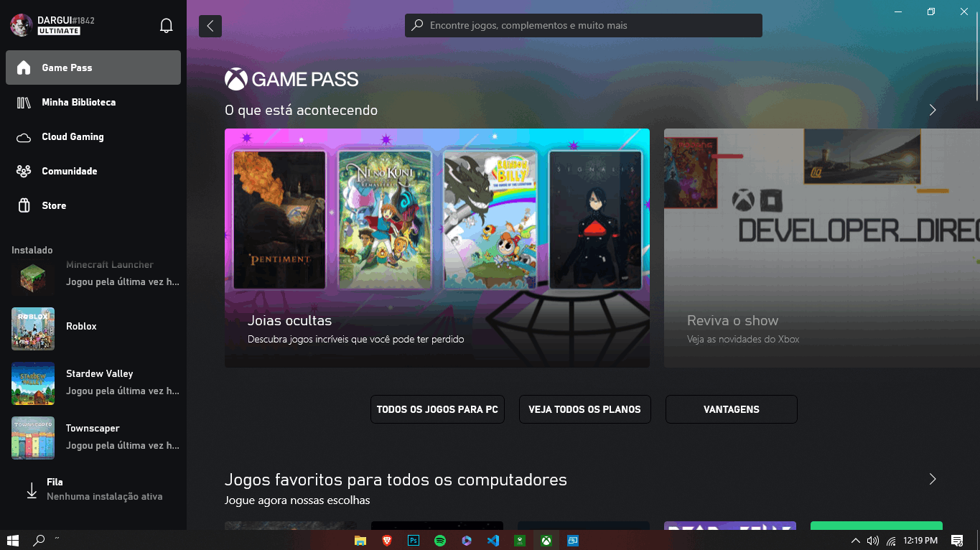
Task: Click the Stardew Valley thumbnail
Action: point(33,383)
